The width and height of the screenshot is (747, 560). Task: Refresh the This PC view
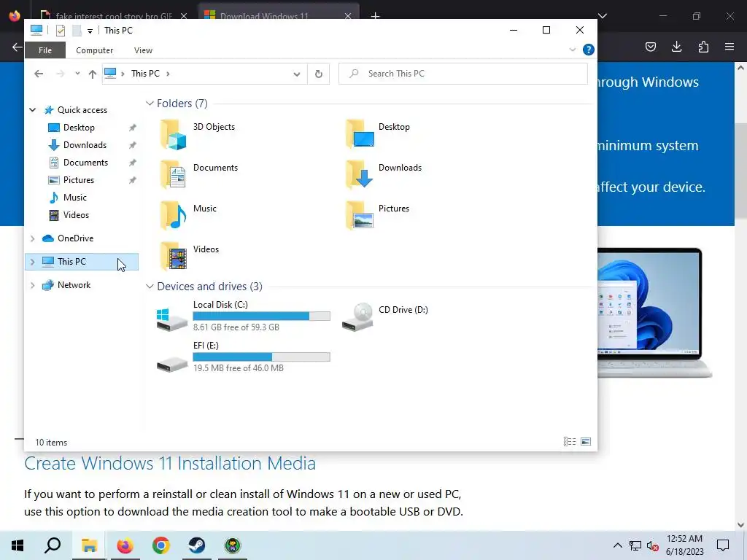[319, 74]
